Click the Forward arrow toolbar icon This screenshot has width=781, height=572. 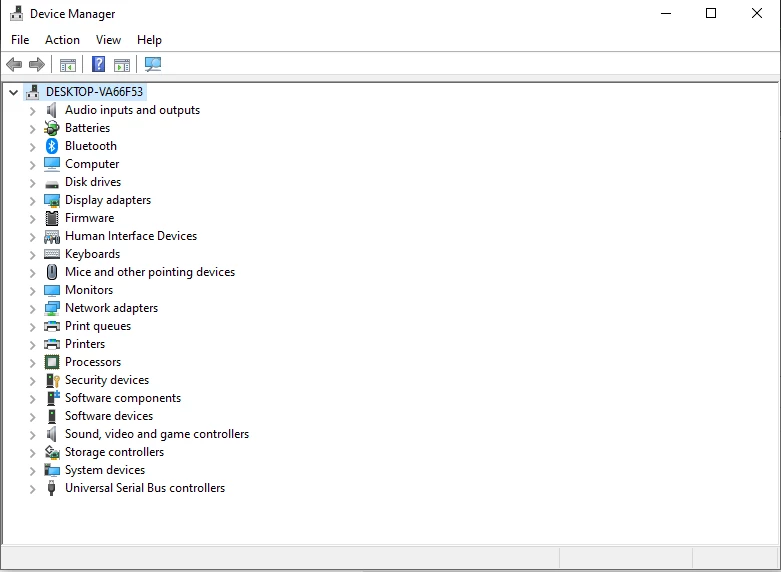click(x=37, y=64)
